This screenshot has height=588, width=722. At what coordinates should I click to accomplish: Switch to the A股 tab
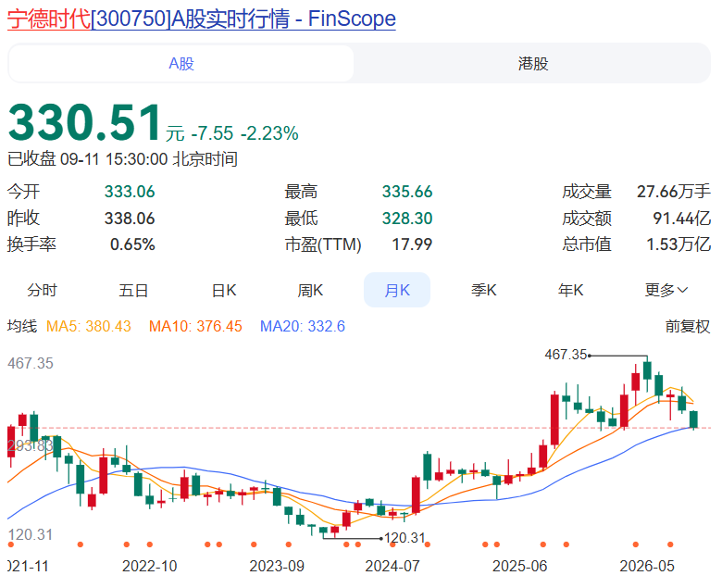(x=180, y=64)
